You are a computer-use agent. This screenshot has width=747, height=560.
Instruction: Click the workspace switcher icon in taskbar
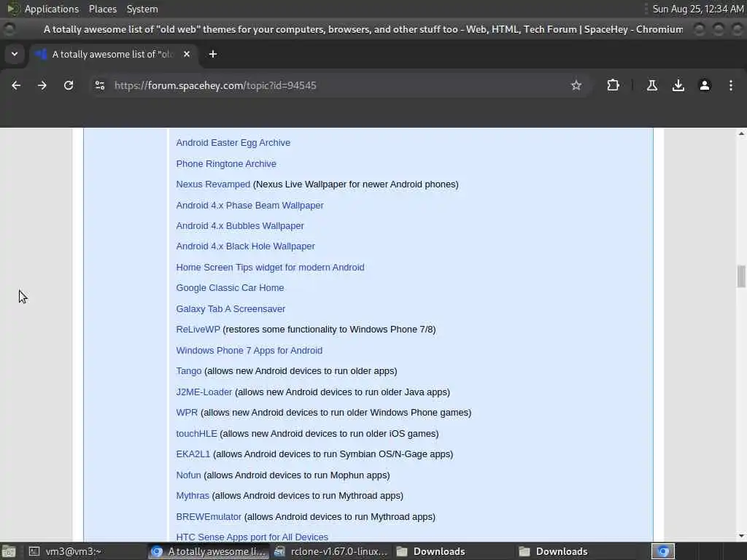click(x=662, y=551)
